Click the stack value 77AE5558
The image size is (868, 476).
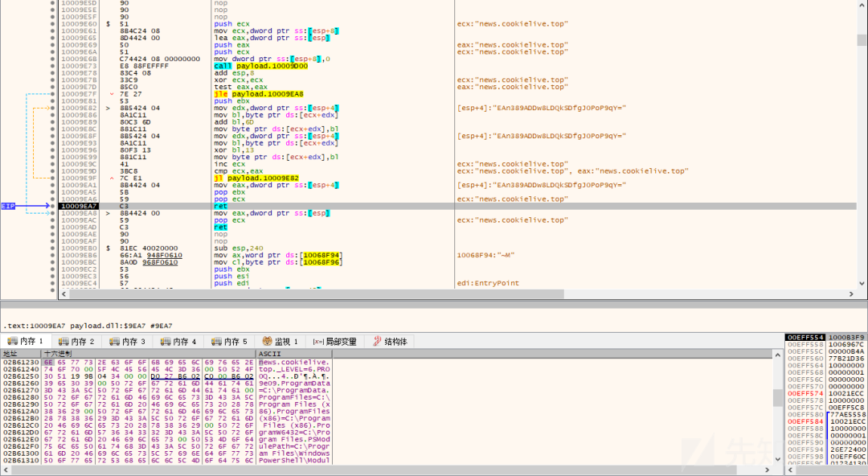pos(847,415)
